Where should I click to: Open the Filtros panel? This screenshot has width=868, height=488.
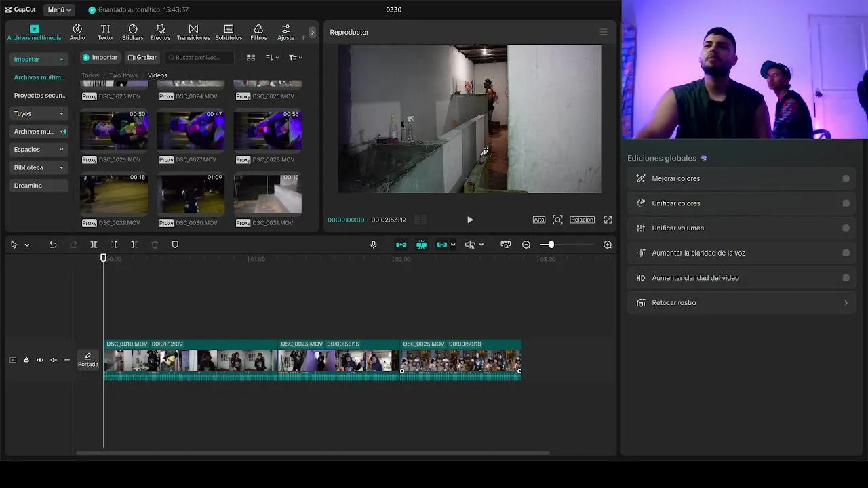[x=258, y=33]
